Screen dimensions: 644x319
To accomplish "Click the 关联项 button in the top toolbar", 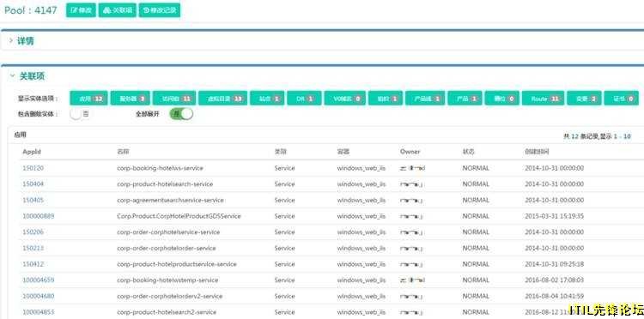I will 117,10.
